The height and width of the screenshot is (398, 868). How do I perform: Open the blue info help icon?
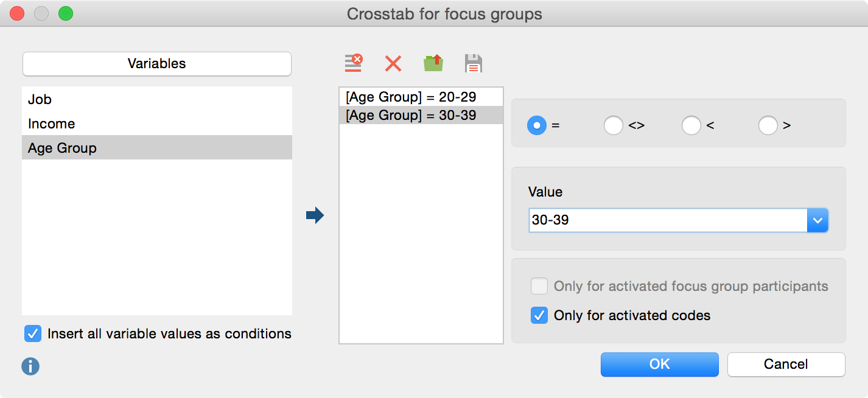tap(30, 366)
